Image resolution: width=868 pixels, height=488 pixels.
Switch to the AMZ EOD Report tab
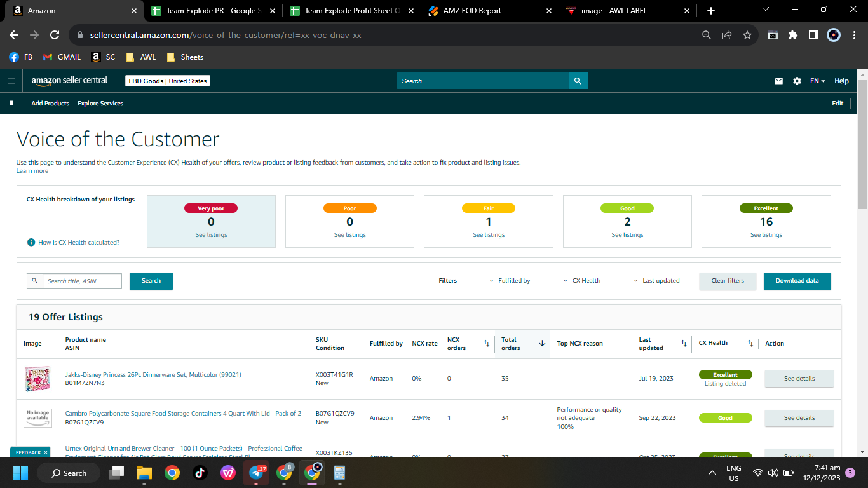coord(489,11)
